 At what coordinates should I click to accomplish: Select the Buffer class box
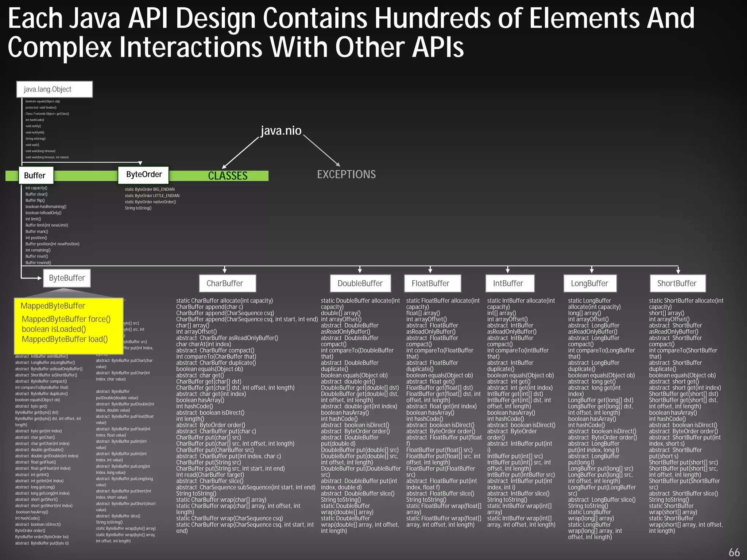pos(36,175)
